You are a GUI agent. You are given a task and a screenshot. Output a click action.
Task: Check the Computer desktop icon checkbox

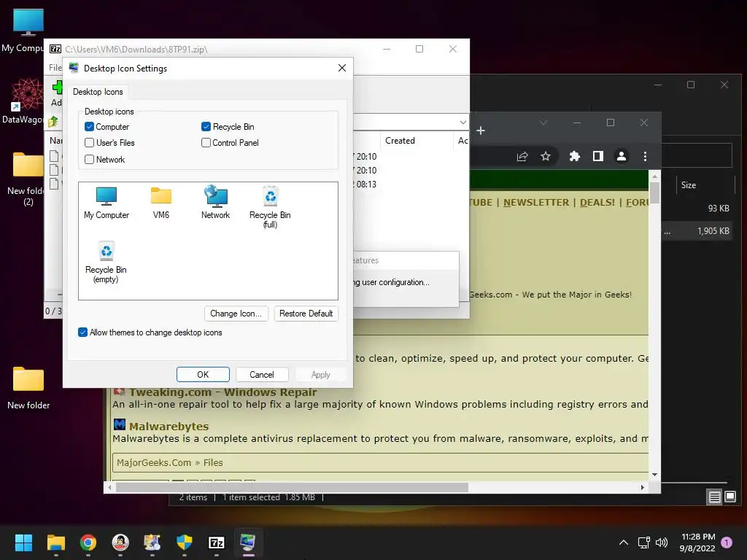89,127
